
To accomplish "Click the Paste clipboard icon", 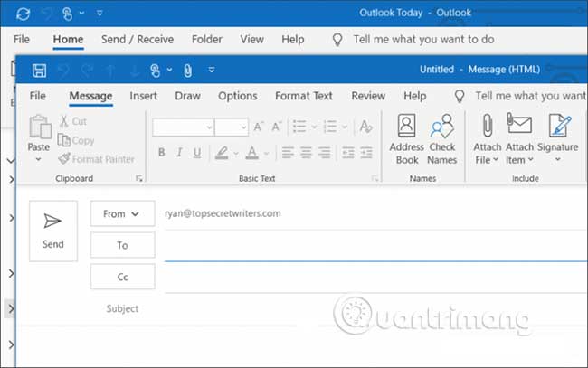I will (40, 127).
